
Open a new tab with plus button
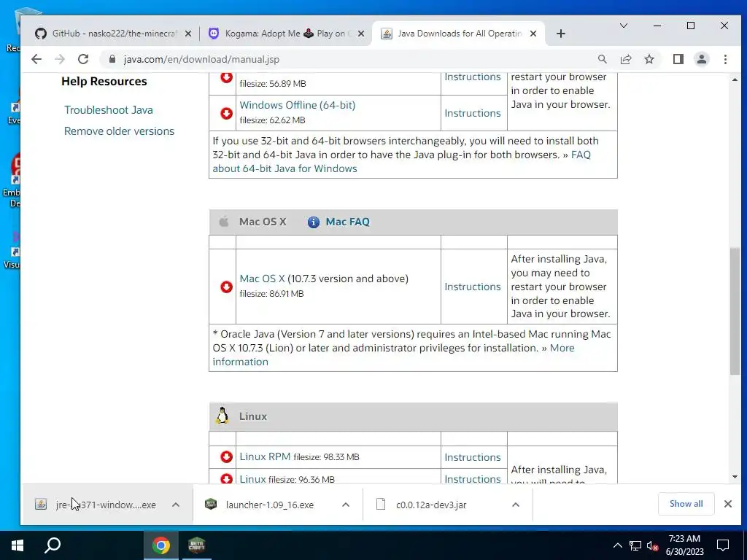click(561, 34)
